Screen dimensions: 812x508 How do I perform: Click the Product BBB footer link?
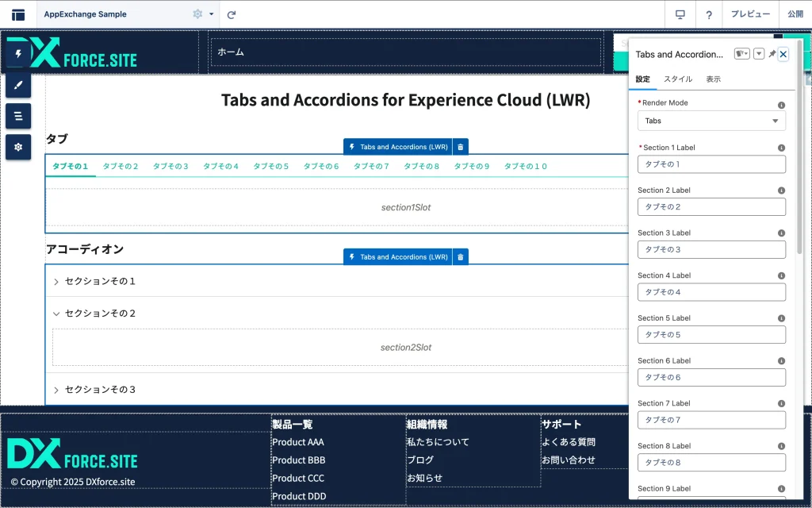click(x=298, y=460)
